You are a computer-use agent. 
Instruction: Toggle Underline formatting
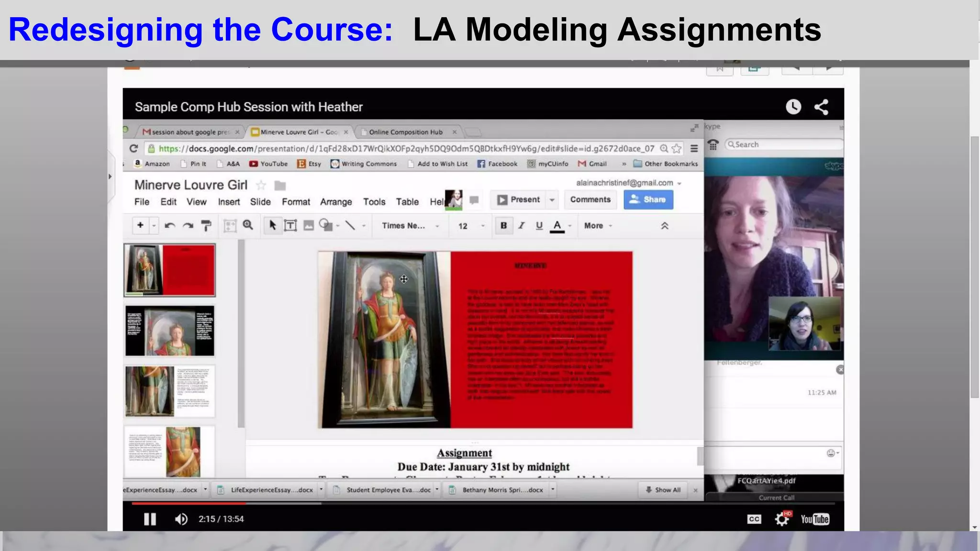coord(539,225)
